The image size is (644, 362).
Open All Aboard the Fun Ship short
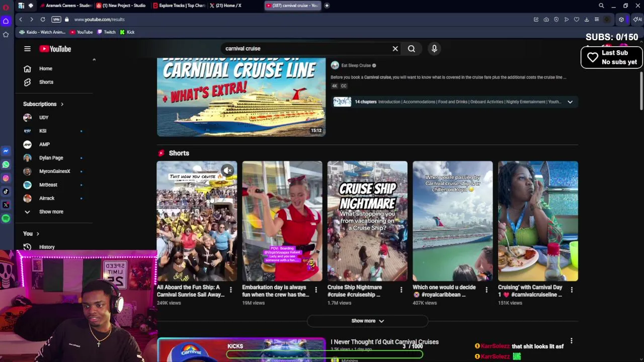[197, 221]
